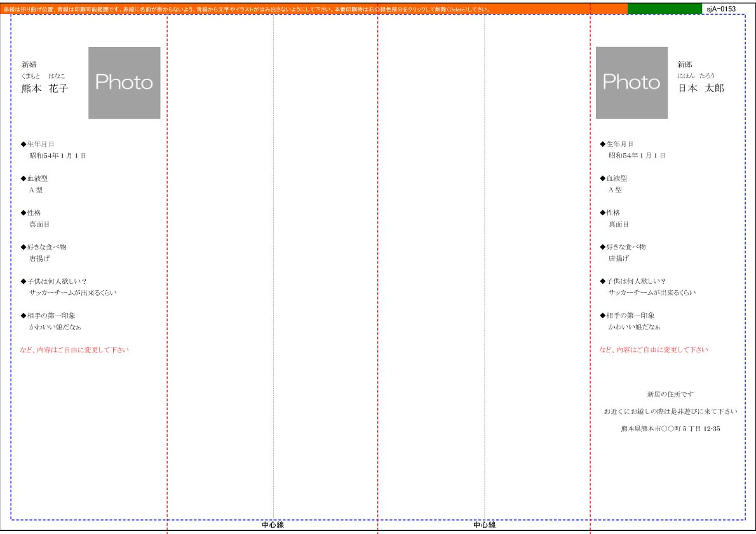
Task: Click the bride's ◆生年月日 heading
Action: 37,144
